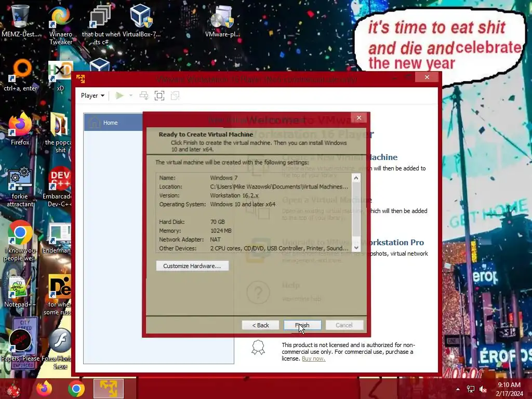Click the '70 GB' hard disk value

tap(218, 222)
